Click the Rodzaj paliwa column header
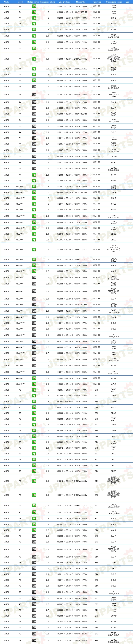This screenshot has width=133, height=644. (33, 2)
